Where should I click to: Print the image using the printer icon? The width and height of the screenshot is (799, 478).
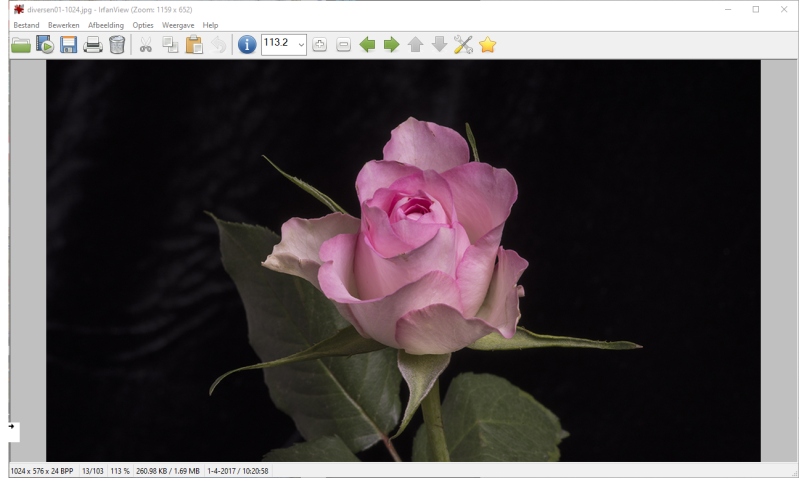click(93, 45)
